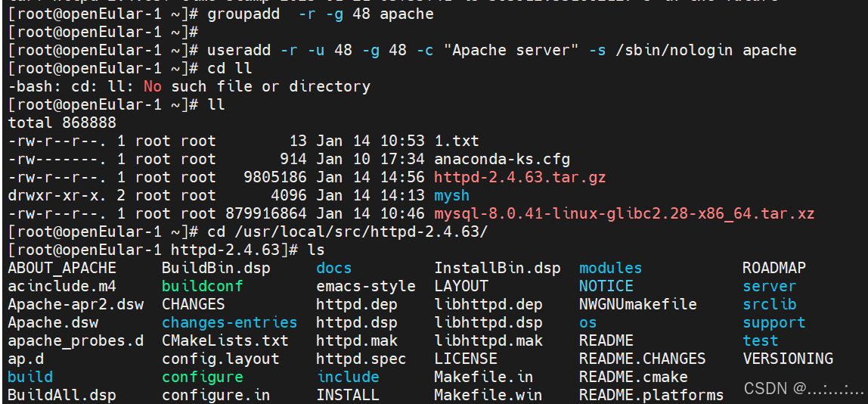The width and height of the screenshot is (868, 404).
Task: Click the groupadd command line
Action: pyautogui.click(x=221, y=14)
